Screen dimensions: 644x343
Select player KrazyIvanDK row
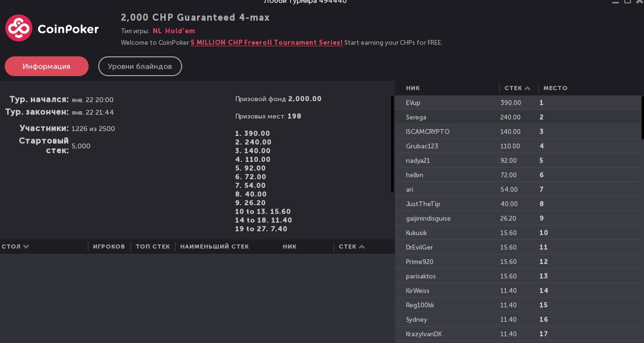(x=518, y=334)
